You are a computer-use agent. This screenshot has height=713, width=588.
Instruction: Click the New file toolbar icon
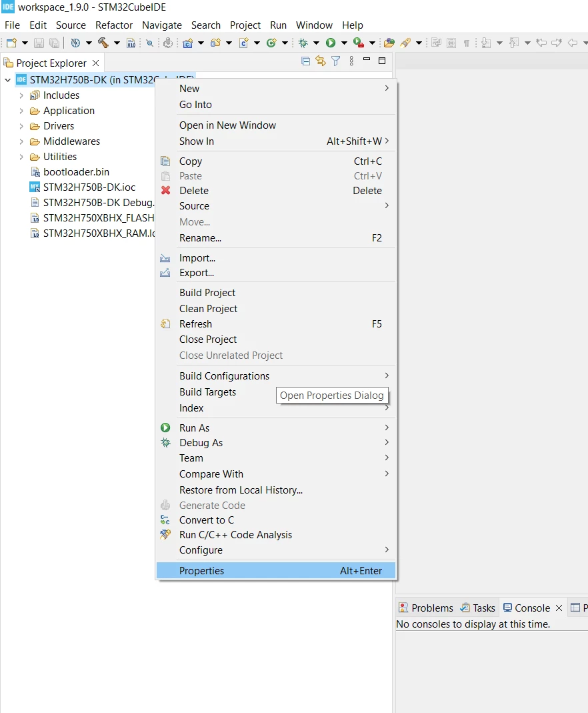coord(12,43)
